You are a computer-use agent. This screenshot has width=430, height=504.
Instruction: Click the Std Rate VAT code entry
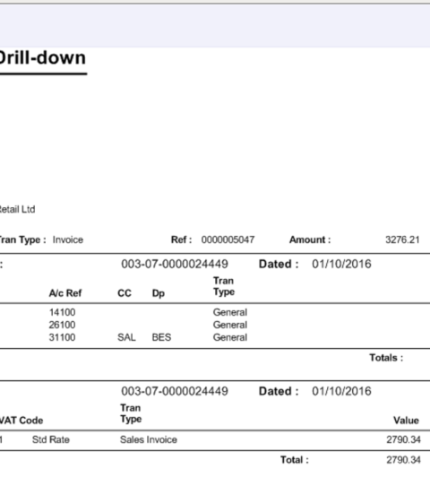tap(51, 439)
